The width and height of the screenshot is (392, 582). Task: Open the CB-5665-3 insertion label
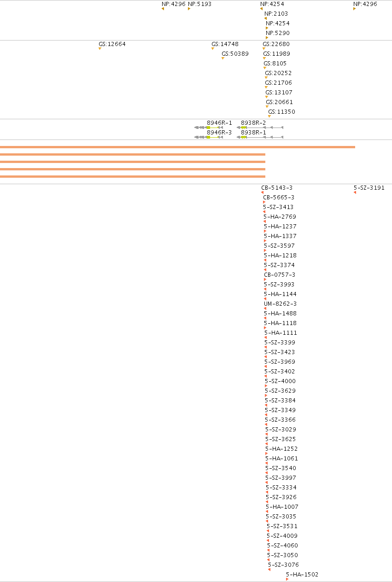[279, 198]
